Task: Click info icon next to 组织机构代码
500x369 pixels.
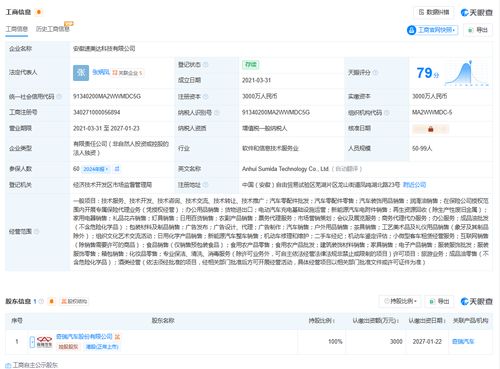Action: pos(387,113)
